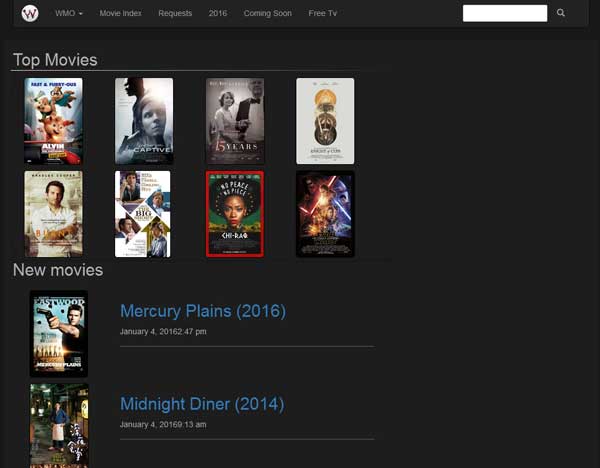Open the Captive movie poster

[x=144, y=121]
